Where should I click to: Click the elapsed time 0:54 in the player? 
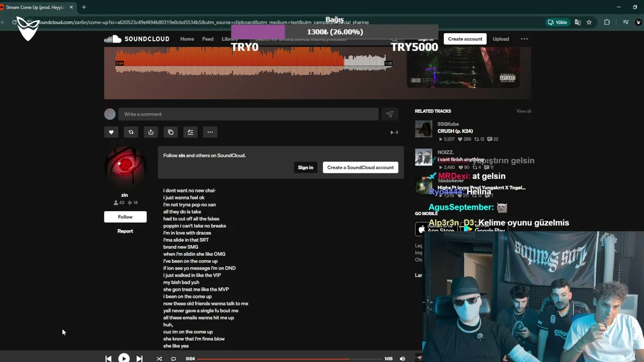pos(190,358)
